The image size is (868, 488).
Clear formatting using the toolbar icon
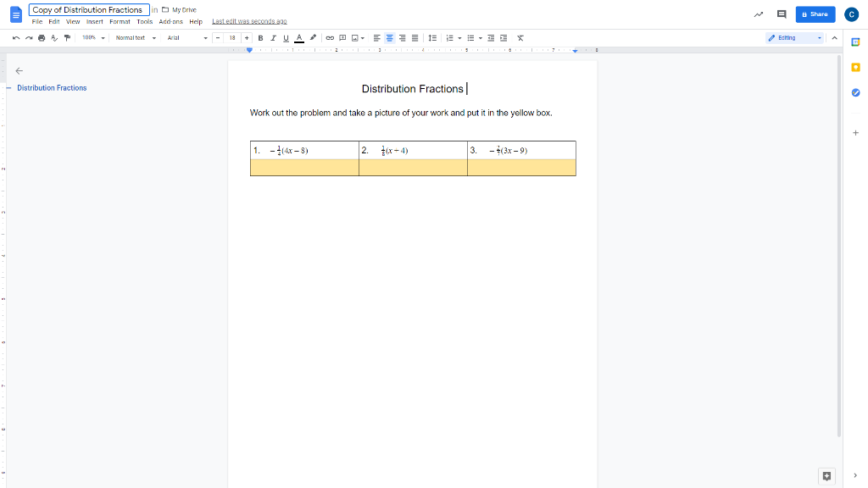520,37
